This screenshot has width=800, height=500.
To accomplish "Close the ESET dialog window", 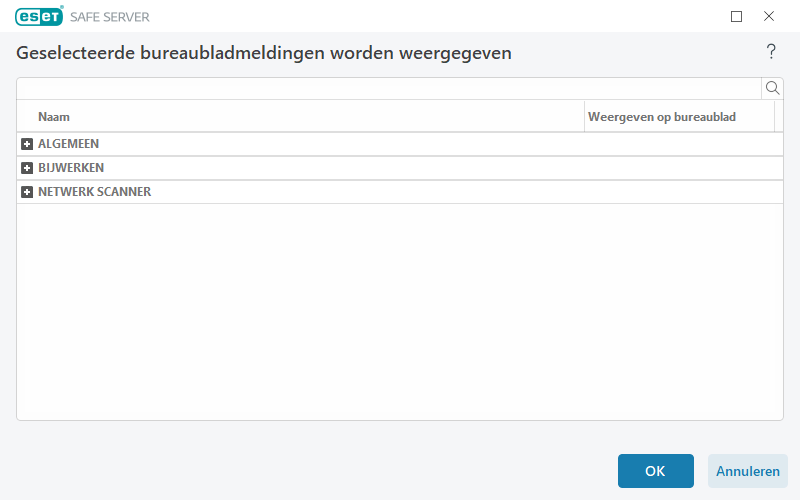I will tap(769, 16).
